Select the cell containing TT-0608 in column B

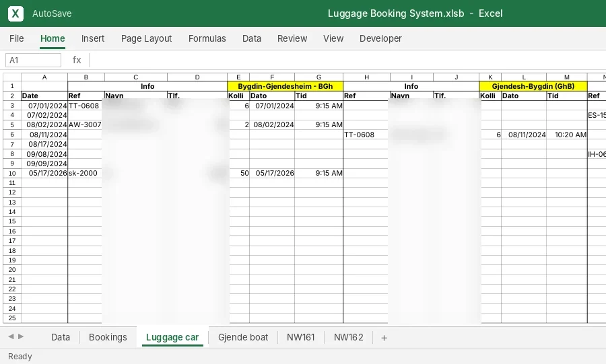pos(86,106)
